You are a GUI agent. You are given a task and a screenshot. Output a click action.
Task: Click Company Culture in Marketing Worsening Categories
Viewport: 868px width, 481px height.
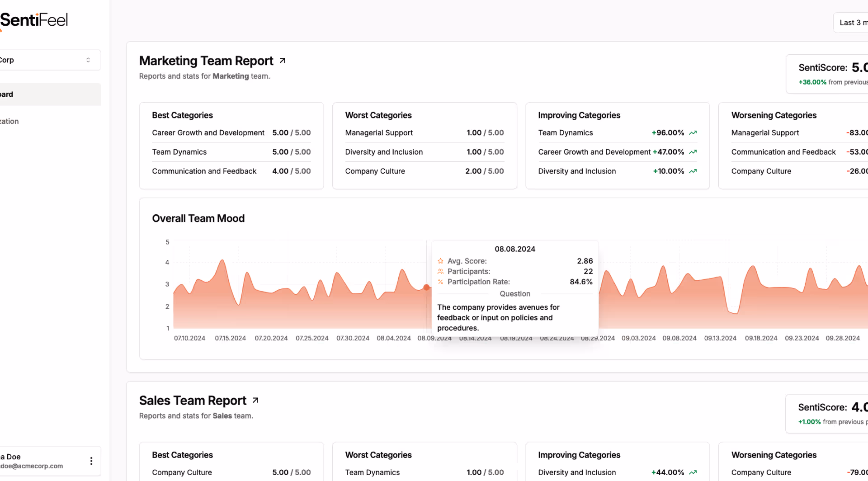coord(761,171)
